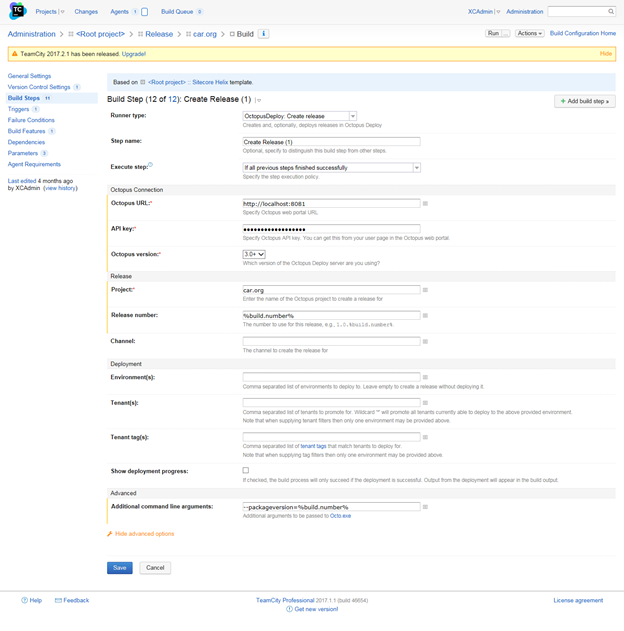Open build step dropdown next to title
This screenshot has height=631, width=624.
point(259,100)
